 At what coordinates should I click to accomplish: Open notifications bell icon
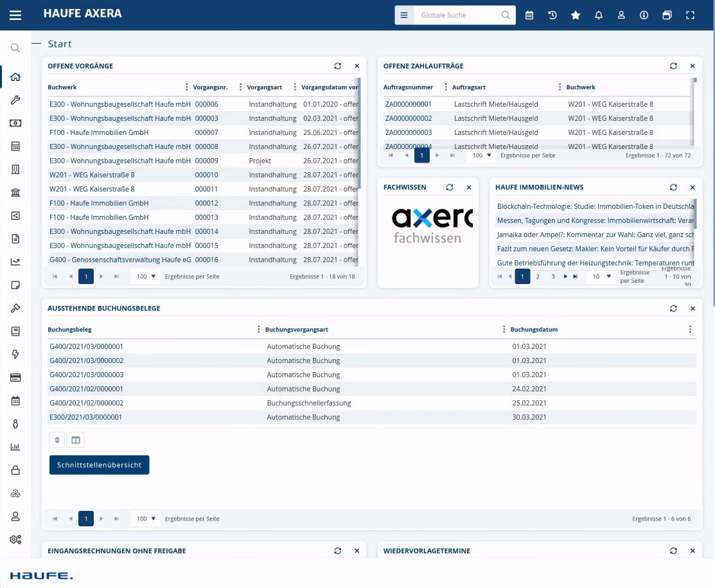point(599,15)
